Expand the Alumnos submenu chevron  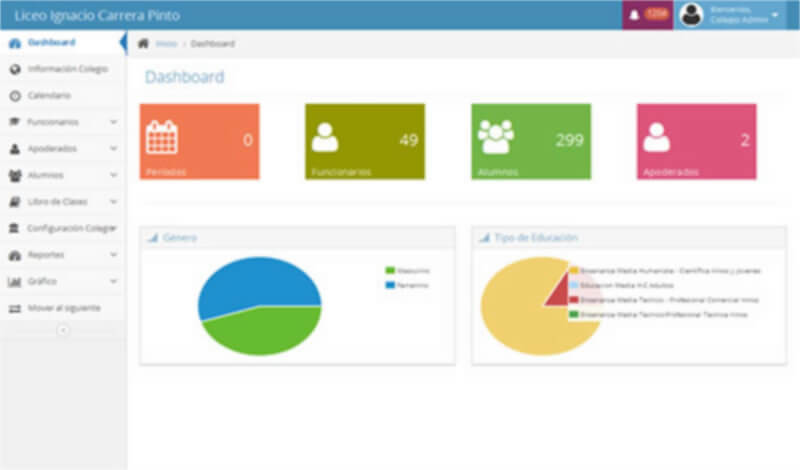pyautogui.click(x=113, y=175)
